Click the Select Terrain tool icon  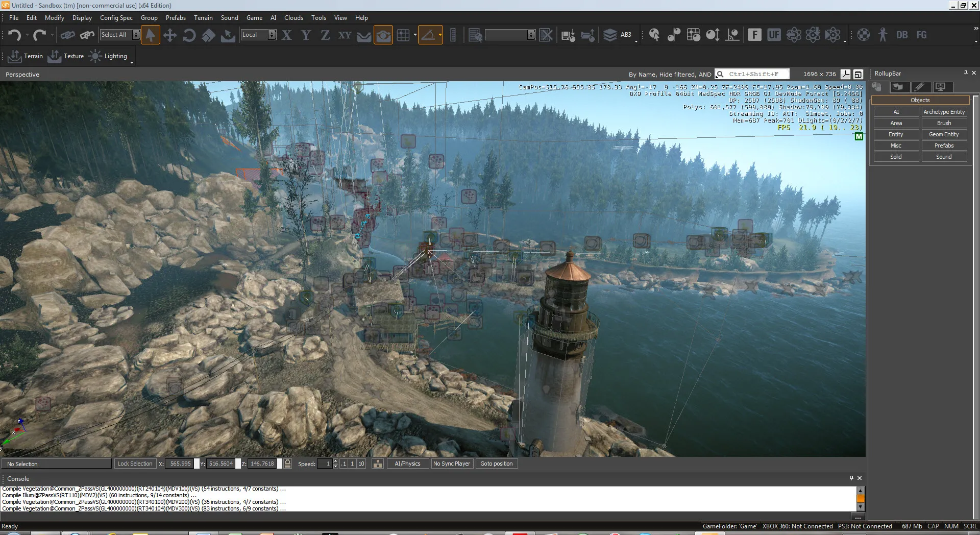228,35
